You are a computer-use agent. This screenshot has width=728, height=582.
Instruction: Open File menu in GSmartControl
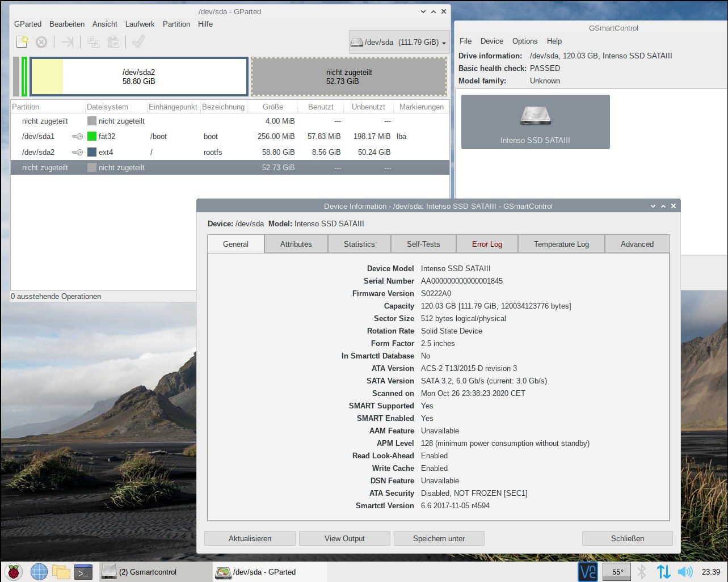pos(465,41)
